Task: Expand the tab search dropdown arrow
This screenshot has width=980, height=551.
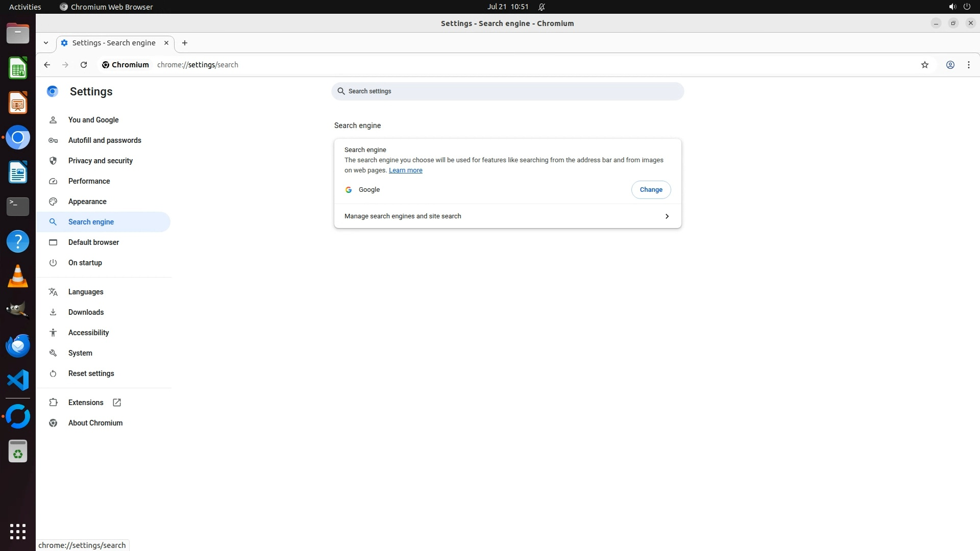Action: tap(46, 43)
